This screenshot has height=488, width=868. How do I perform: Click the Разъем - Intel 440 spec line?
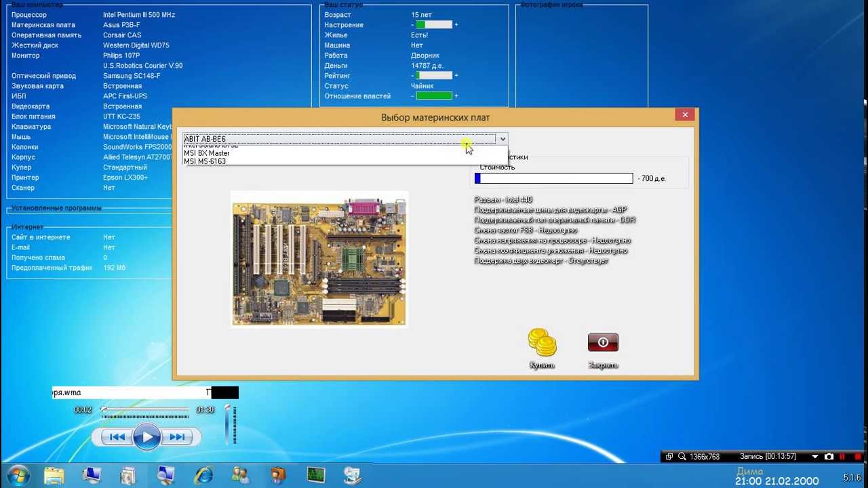pyautogui.click(x=503, y=200)
